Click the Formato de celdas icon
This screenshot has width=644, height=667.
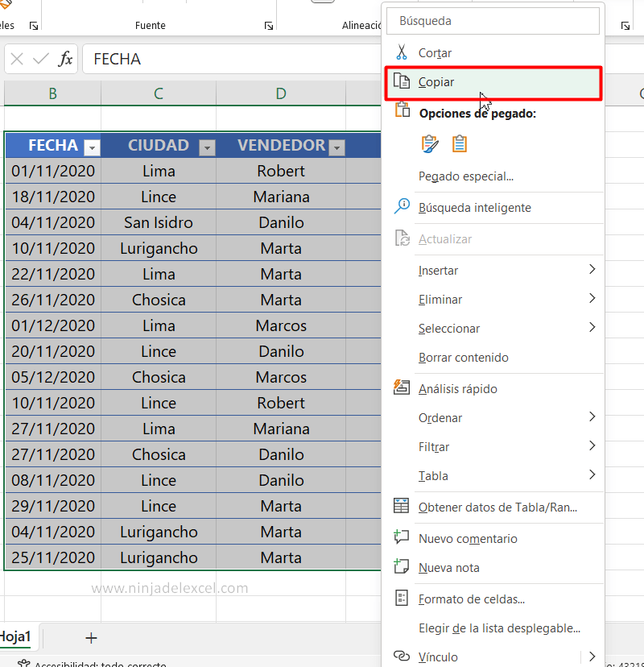(x=401, y=598)
